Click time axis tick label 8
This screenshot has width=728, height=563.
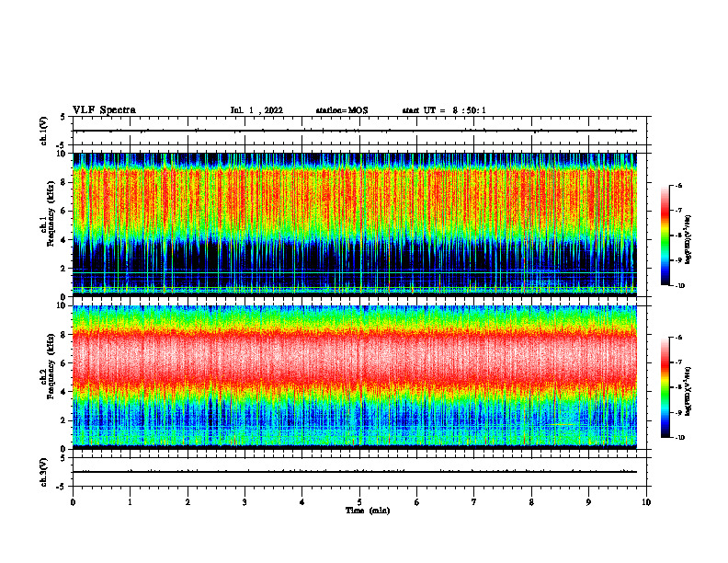[531, 502]
